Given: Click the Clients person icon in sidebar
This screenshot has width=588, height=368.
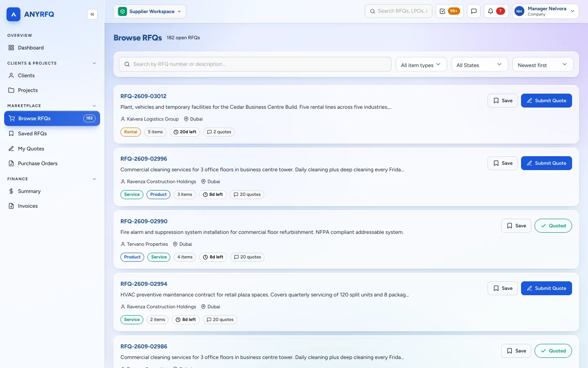Looking at the screenshot, I should [x=11, y=76].
